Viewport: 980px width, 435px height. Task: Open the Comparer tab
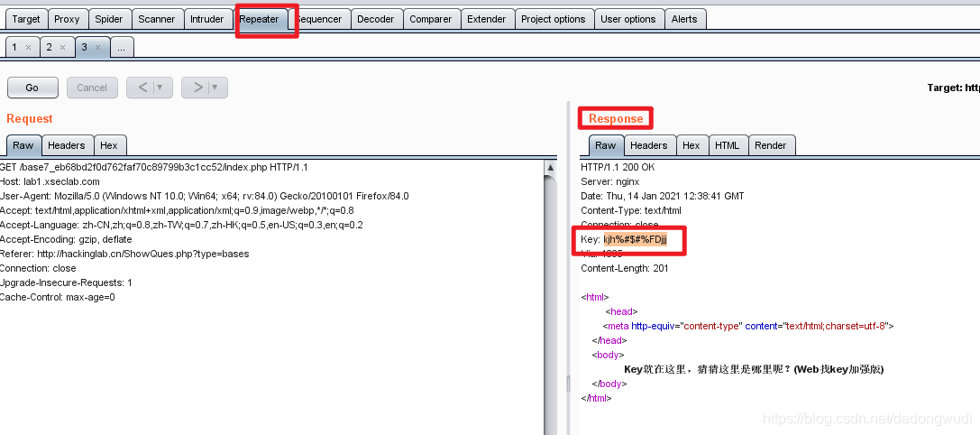pyautogui.click(x=431, y=19)
